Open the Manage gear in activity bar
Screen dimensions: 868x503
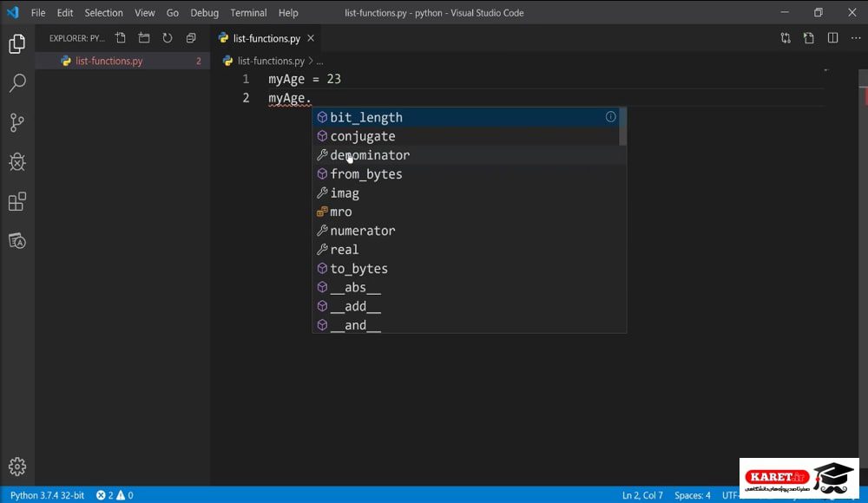(17, 467)
